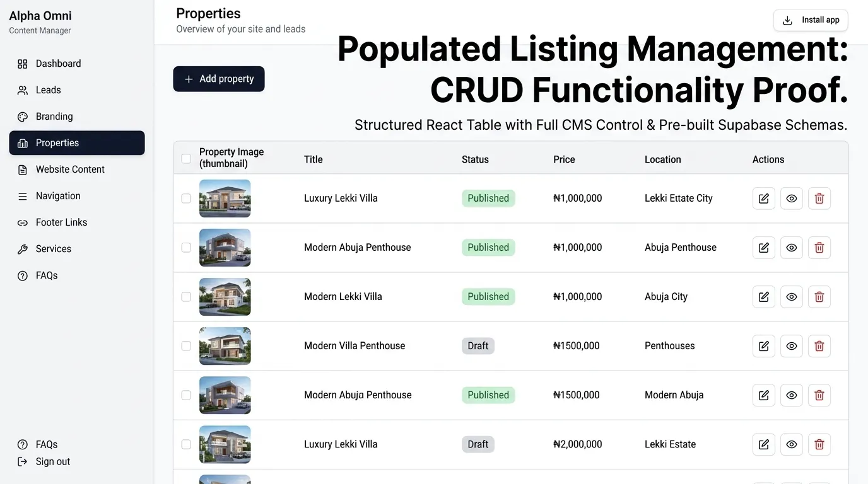
Task: Click the Add property button
Action: pos(219,79)
